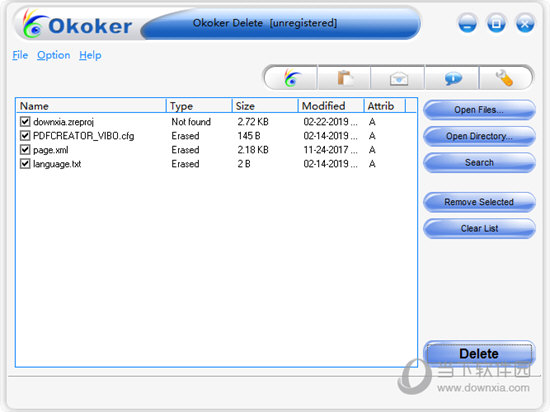
Task: Open the Option menu
Action: pyautogui.click(x=53, y=55)
